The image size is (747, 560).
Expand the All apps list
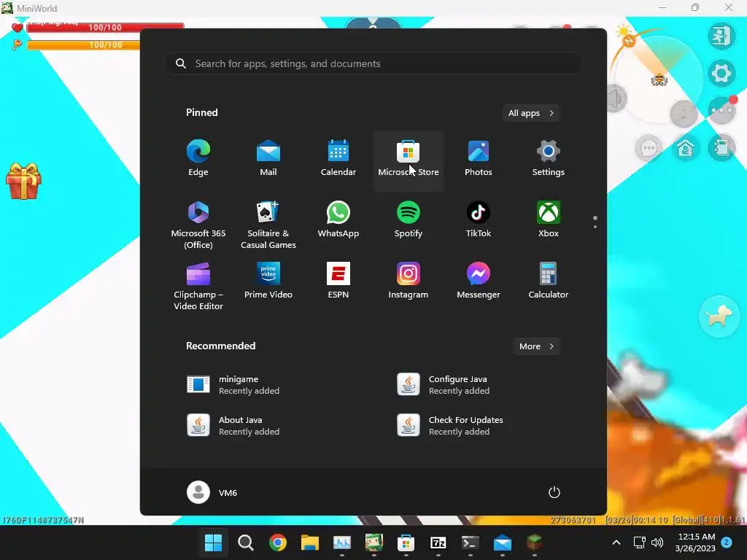click(531, 113)
